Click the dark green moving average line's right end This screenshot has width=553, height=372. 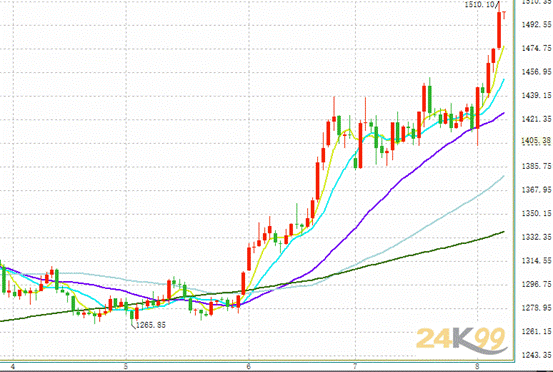click(x=503, y=232)
